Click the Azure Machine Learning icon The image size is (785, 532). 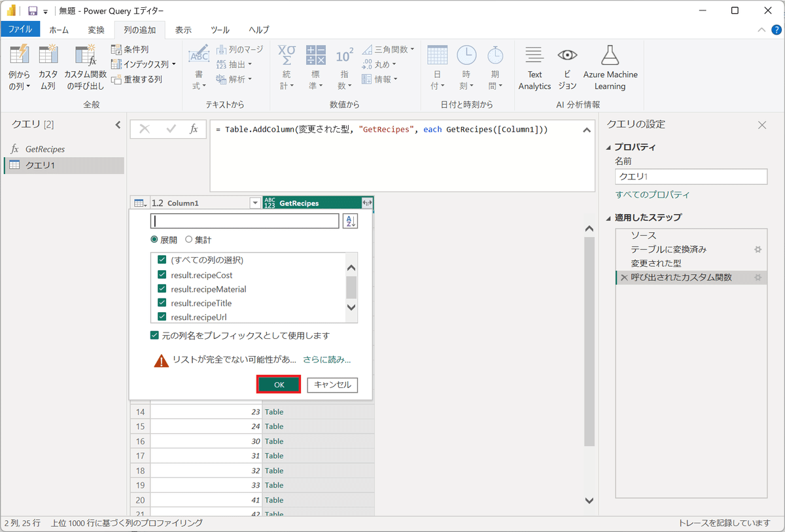pos(610,55)
